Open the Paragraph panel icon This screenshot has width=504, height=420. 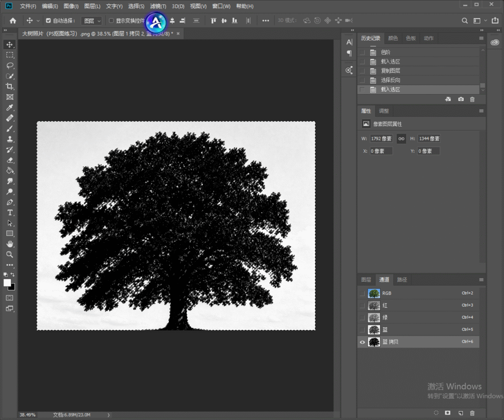click(349, 53)
